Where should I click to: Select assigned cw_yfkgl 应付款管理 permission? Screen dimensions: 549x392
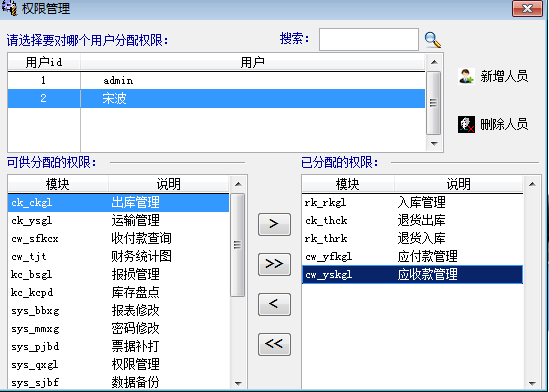pos(412,257)
